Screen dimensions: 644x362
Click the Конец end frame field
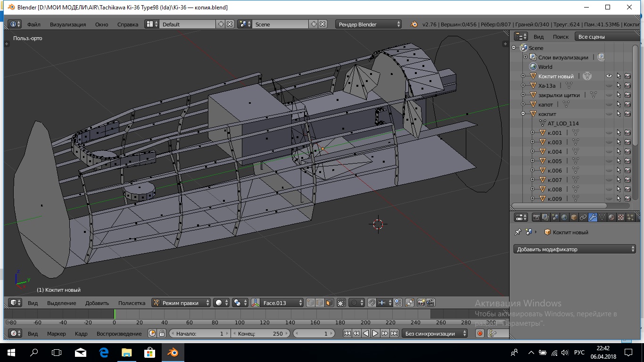[x=261, y=333]
